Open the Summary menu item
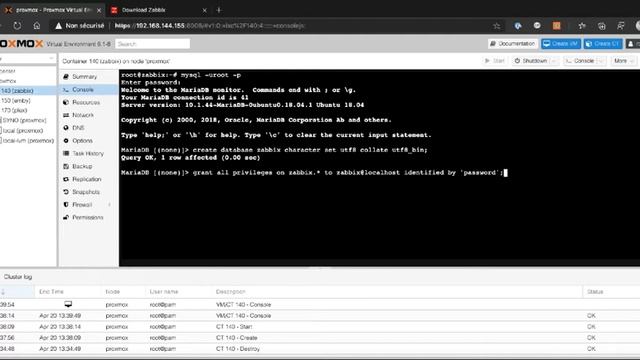 click(x=84, y=77)
